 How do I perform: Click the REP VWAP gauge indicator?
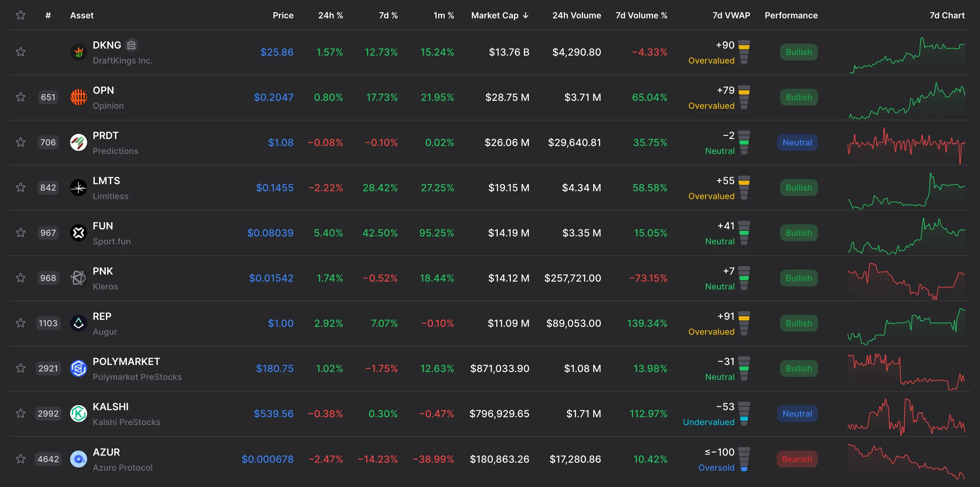tap(744, 323)
